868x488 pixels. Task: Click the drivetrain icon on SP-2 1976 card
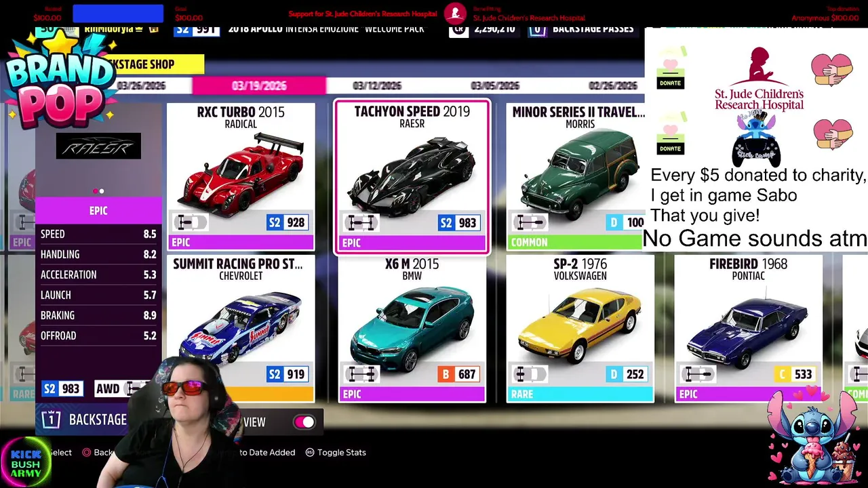click(530, 374)
